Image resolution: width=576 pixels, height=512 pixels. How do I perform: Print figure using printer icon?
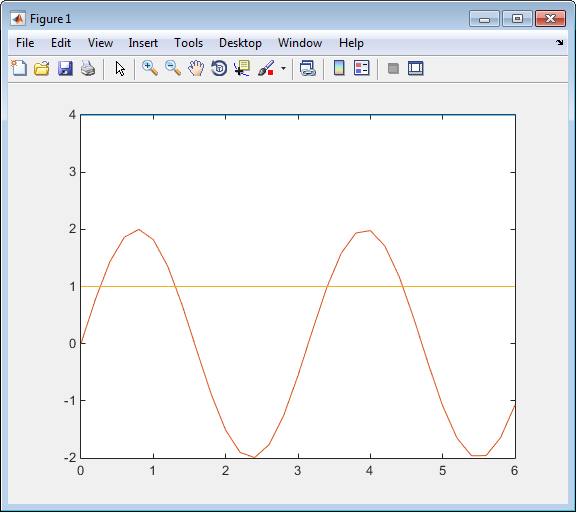[88, 68]
